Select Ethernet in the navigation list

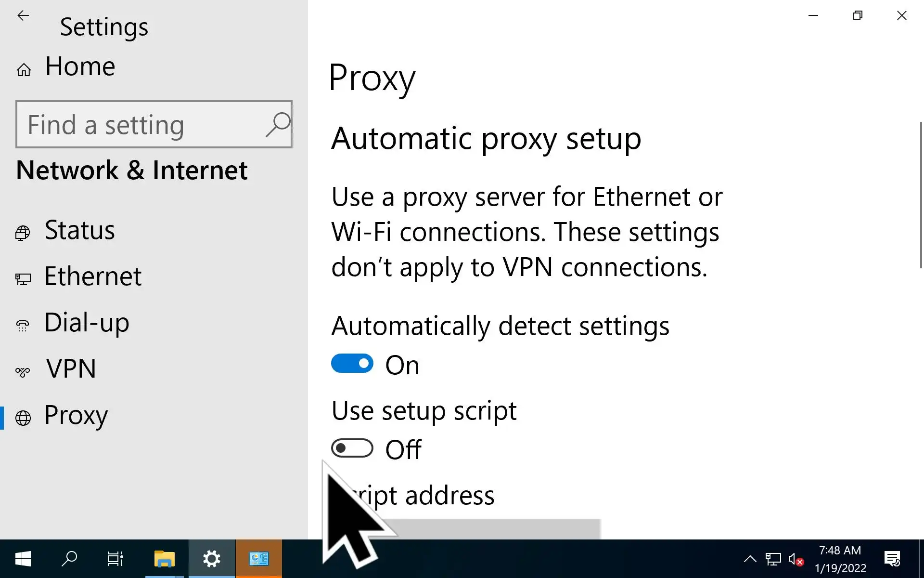[93, 276]
